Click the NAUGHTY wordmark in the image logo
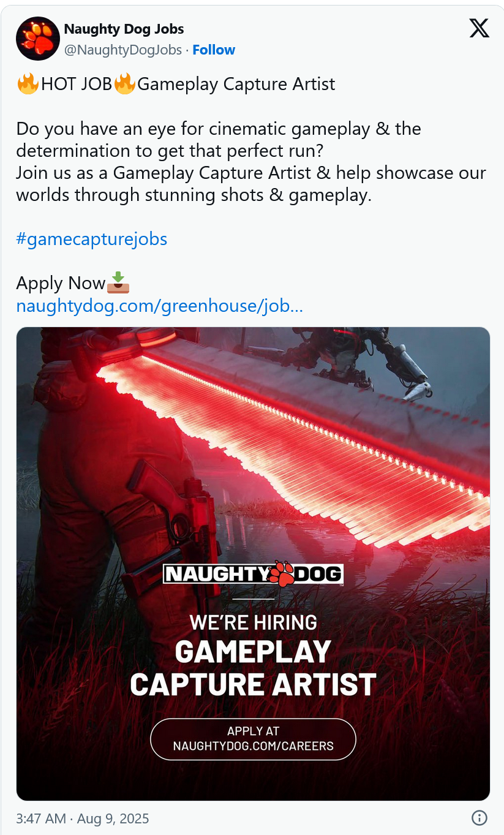The width and height of the screenshot is (504, 835). [216, 575]
